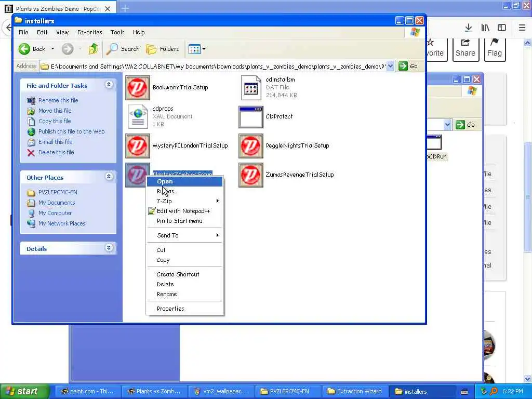Open My Computer in Other Places
Screen dimensions: 532x399
[55, 214]
